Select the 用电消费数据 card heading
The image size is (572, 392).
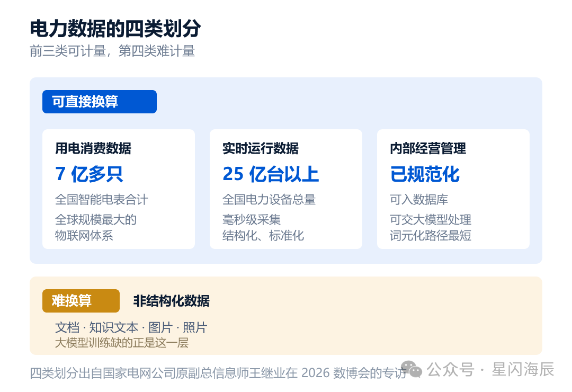(x=93, y=148)
